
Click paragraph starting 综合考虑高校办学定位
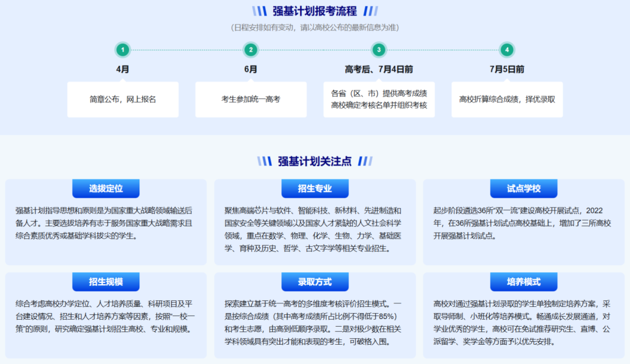[x=105, y=316]
